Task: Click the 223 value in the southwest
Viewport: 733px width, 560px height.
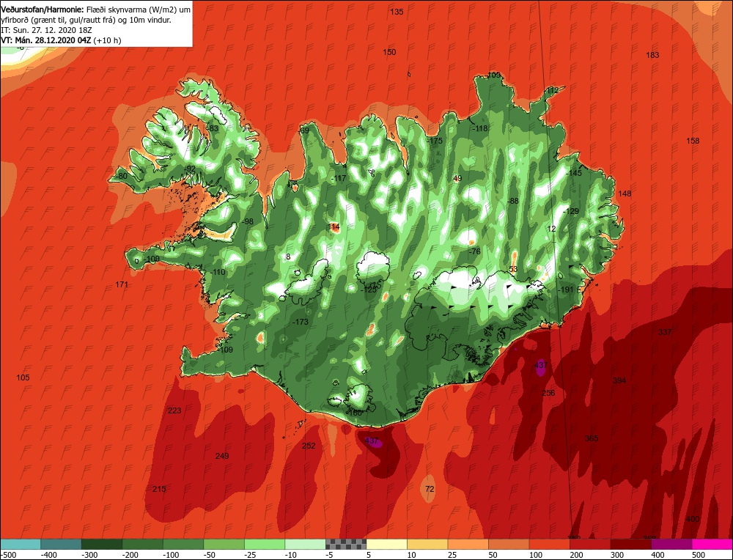Action: 174,410
